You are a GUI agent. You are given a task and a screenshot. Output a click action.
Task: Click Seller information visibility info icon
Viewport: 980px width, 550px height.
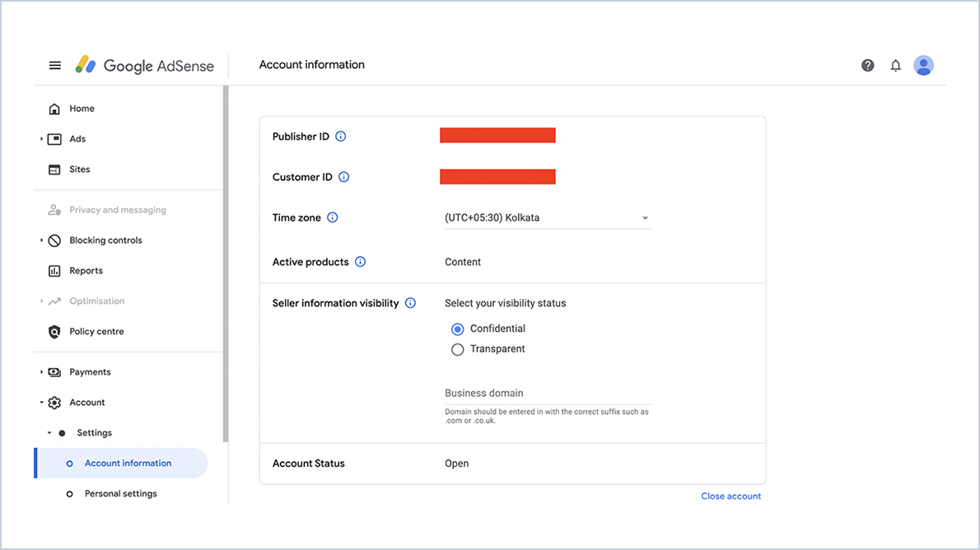point(410,303)
